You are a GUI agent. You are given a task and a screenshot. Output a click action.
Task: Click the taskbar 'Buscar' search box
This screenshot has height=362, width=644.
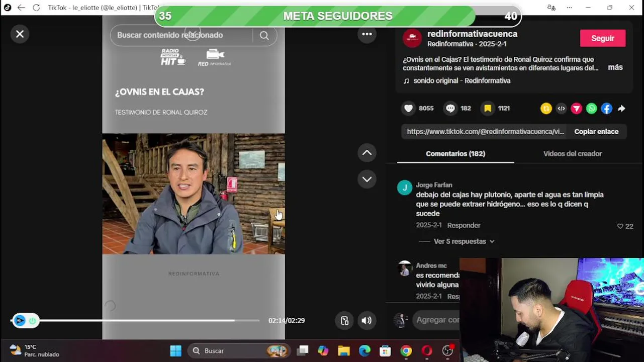[x=240, y=351]
